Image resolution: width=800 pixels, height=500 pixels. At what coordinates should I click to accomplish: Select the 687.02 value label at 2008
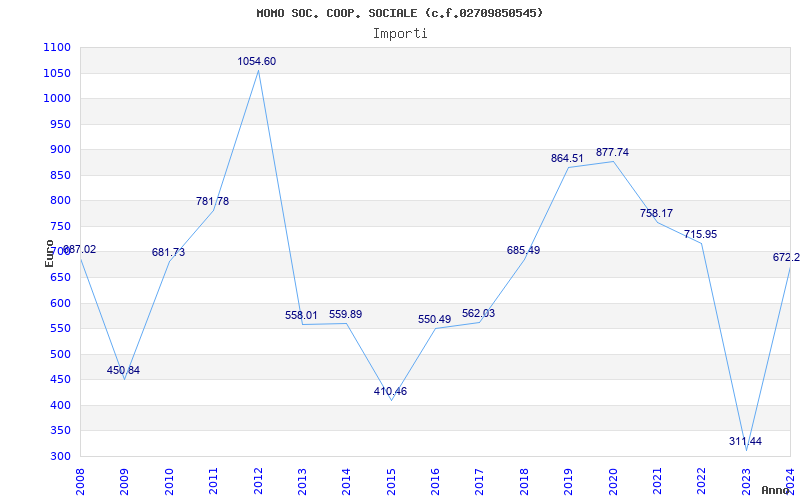tap(79, 249)
